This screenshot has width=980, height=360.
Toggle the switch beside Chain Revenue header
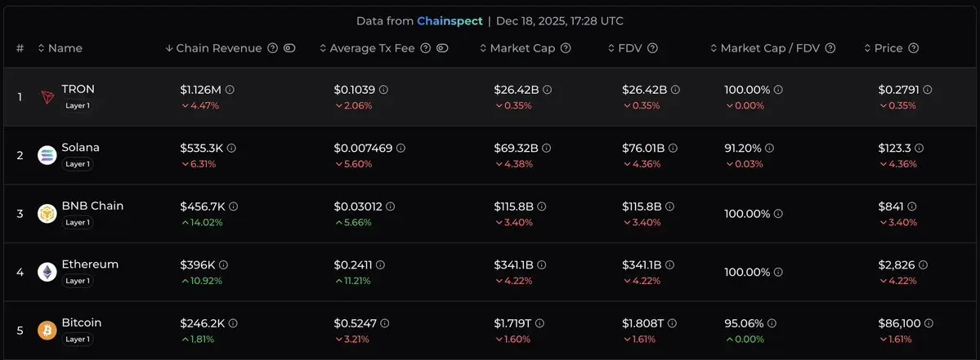(289, 48)
